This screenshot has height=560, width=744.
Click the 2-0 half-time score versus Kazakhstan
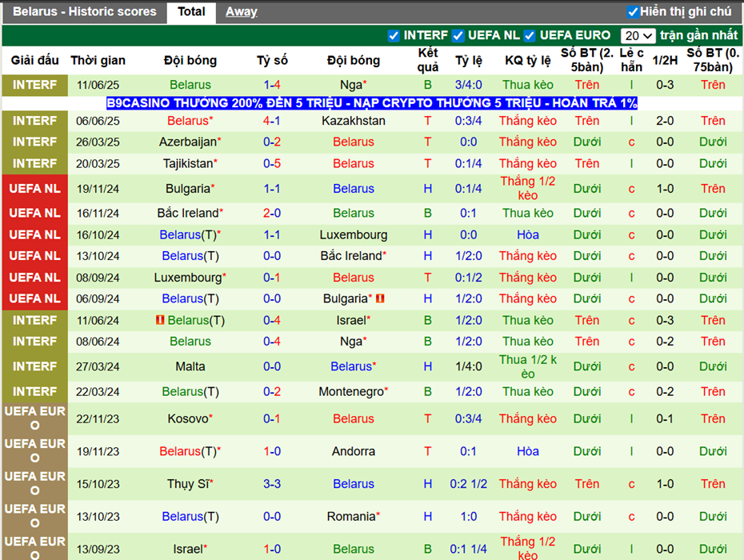pyautogui.click(x=665, y=121)
